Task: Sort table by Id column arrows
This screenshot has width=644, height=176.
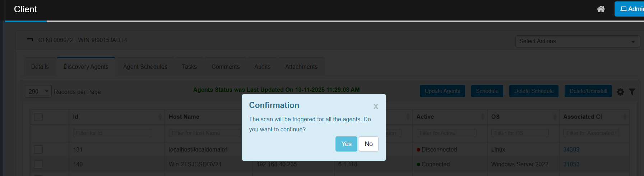Action: (x=160, y=117)
